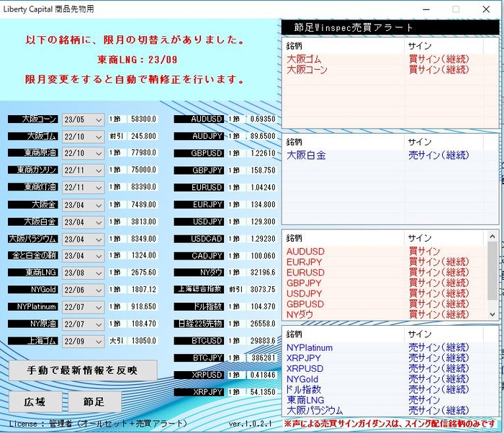The width and height of the screenshot is (504, 433).
Task: Click the scrollbar thumb in AUDUSD signal list
Action: pyautogui.click(x=492, y=271)
